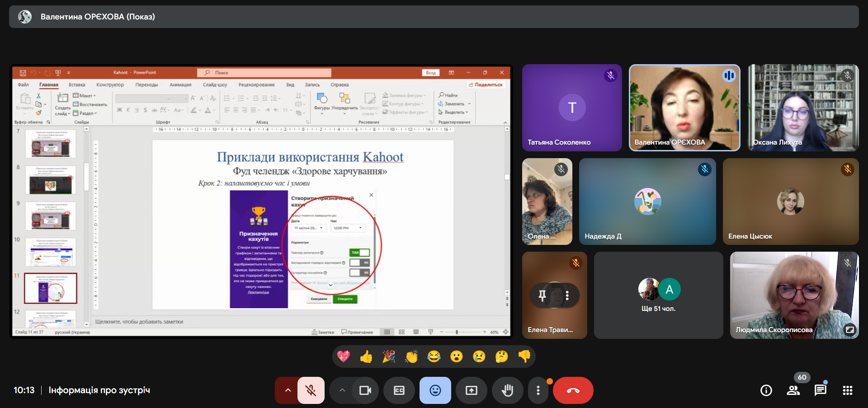Click Создать слайд new slide button
868x408 pixels.
62,104
